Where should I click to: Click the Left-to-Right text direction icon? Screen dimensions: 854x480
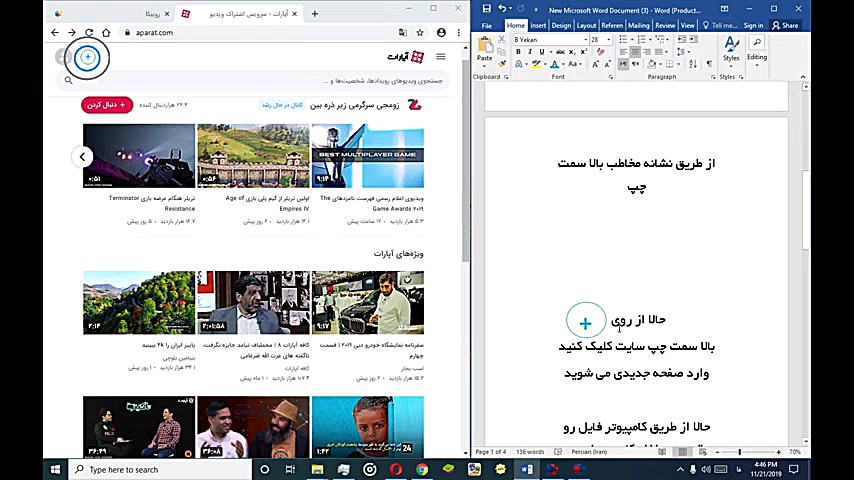point(623,64)
